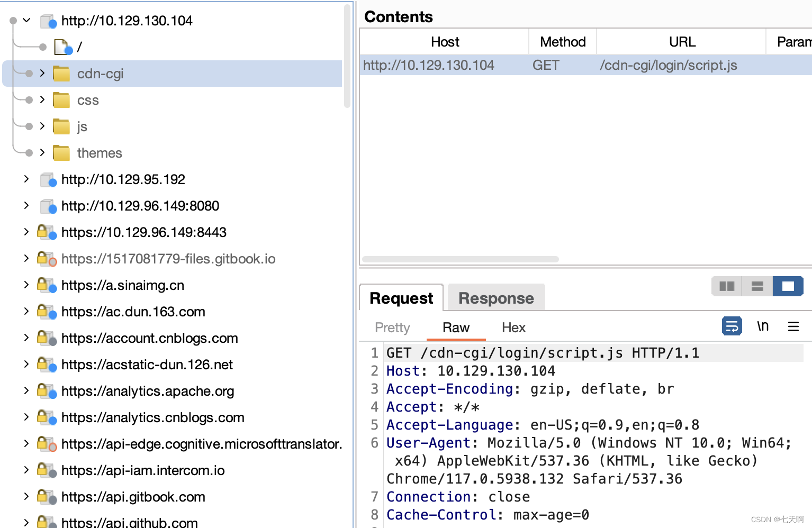The width and height of the screenshot is (812, 528).
Task: Click the lock icon for https://10.129.96.149:8443
Action: coord(47,232)
